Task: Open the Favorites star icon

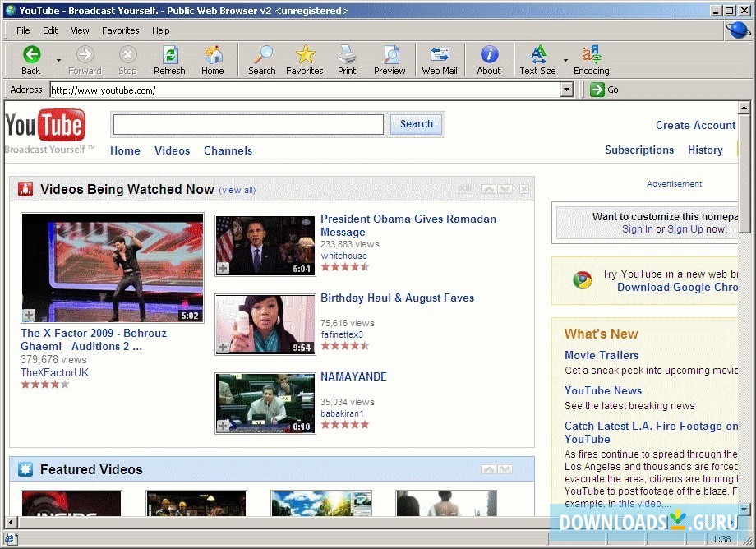Action: 305,55
